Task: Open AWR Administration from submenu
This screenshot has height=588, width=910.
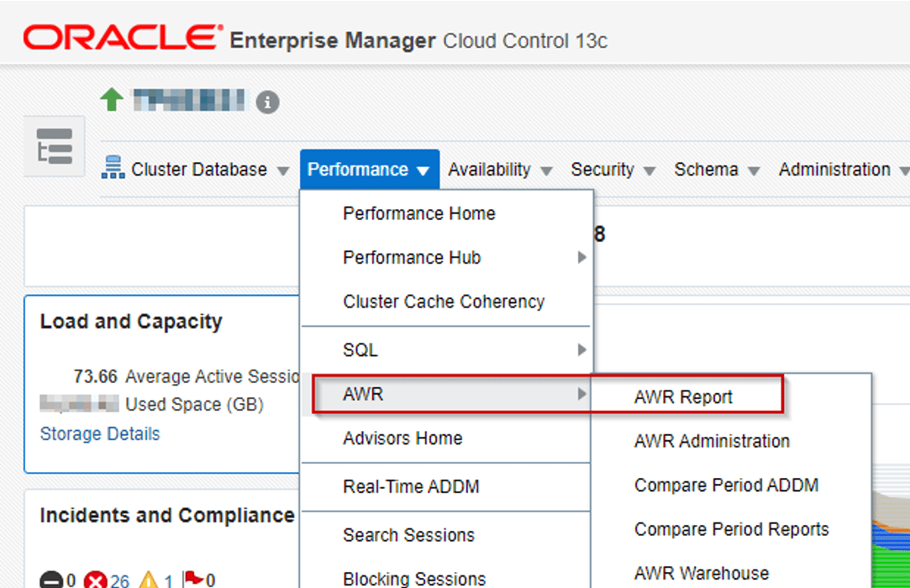Action: pos(712,441)
